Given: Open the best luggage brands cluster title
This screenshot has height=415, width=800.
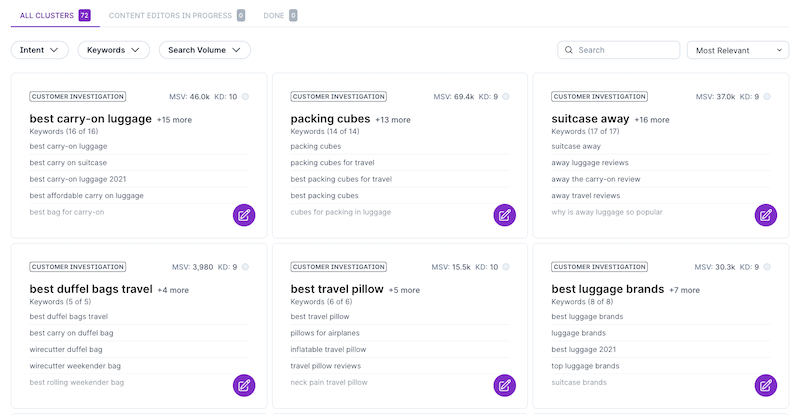Looking at the screenshot, I should pyautogui.click(x=608, y=289).
